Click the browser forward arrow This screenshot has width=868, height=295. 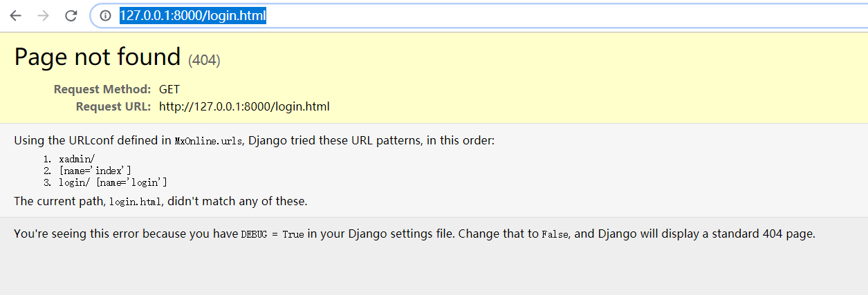tap(43, 16)
